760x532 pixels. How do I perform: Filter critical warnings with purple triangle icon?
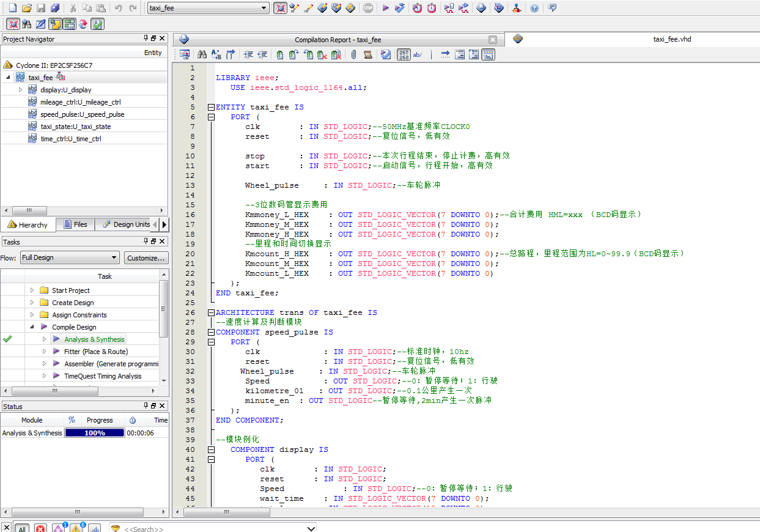coord(59,528)
